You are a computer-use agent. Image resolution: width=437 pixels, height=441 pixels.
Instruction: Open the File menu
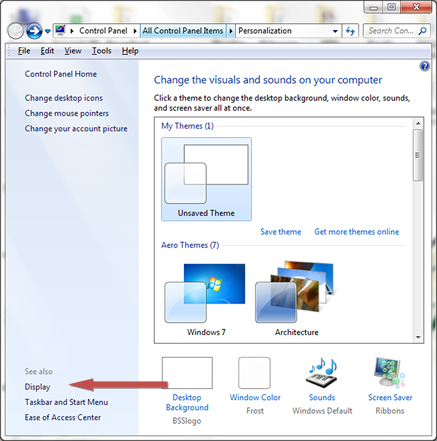point(24,51)
